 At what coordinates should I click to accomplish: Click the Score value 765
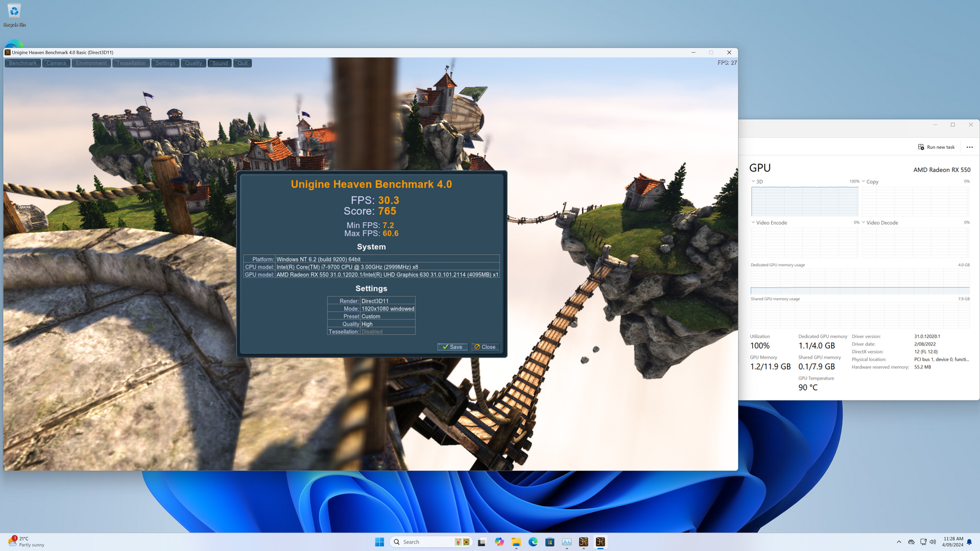(387, 211)
